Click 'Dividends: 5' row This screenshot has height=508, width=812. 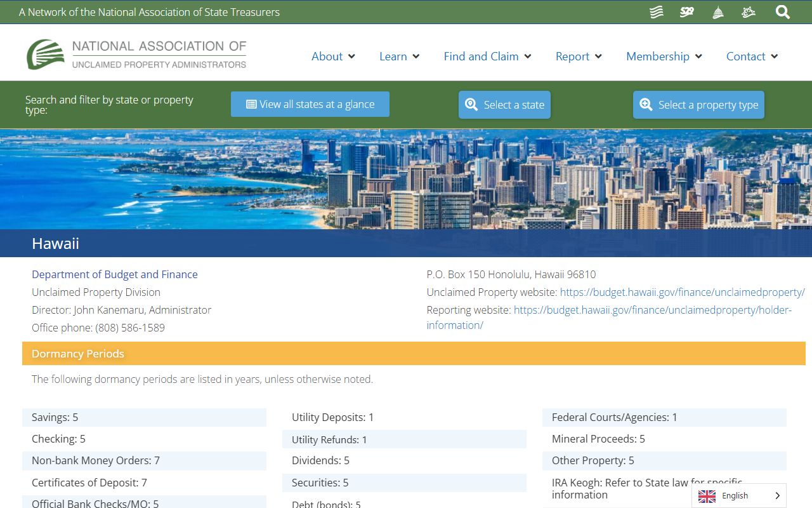click(x=404, y=460)
